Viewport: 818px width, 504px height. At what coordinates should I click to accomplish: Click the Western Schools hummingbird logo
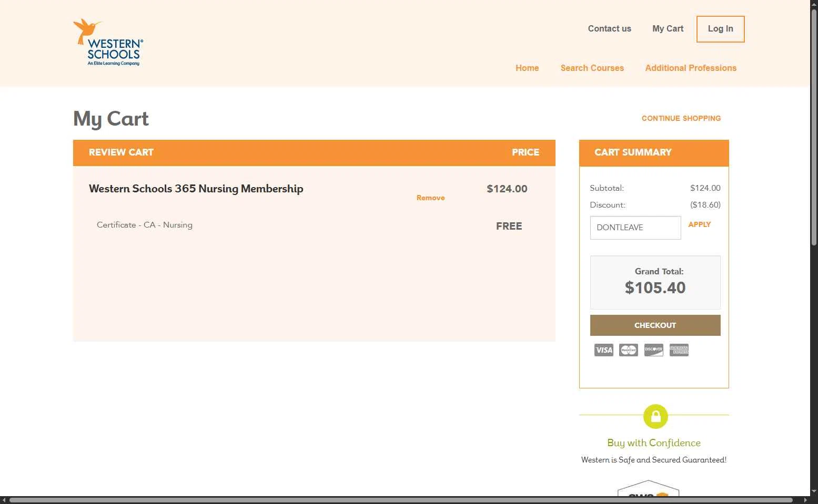click(108, 43)
